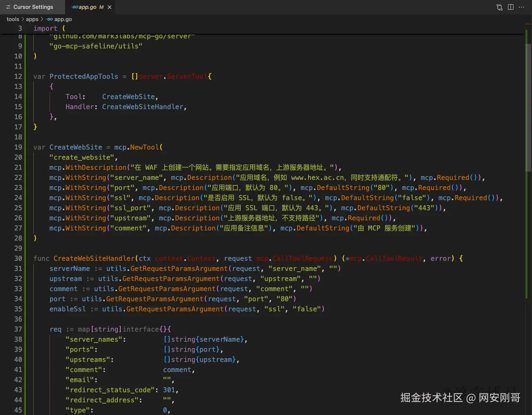This screenshot has width=532, height=415.
Task: Click tools in the breadcrumb
Action: click(x=13, y=19)
